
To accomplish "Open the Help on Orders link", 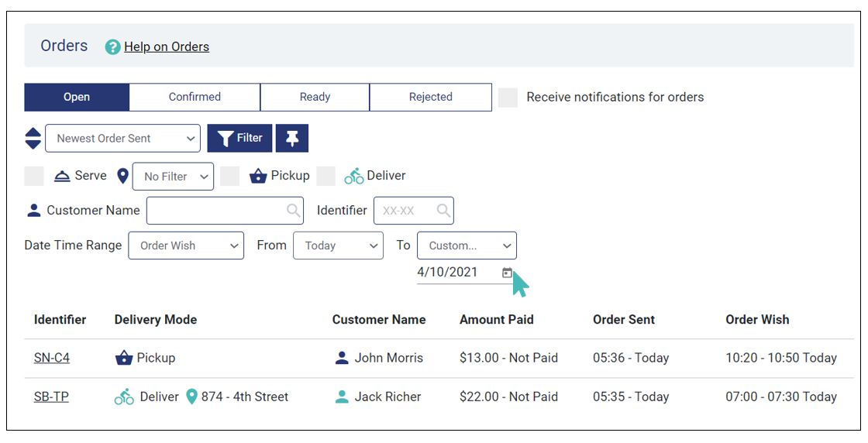I will [x=167, y=47].
